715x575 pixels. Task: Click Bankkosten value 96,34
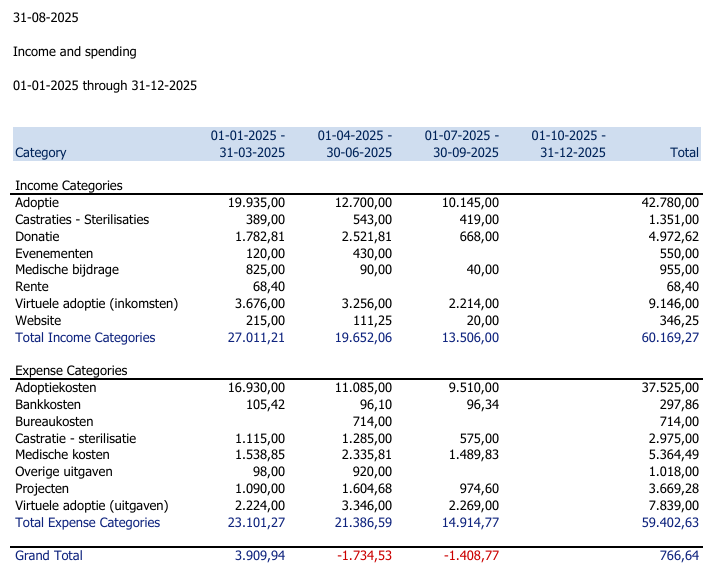tap(482, 404)
